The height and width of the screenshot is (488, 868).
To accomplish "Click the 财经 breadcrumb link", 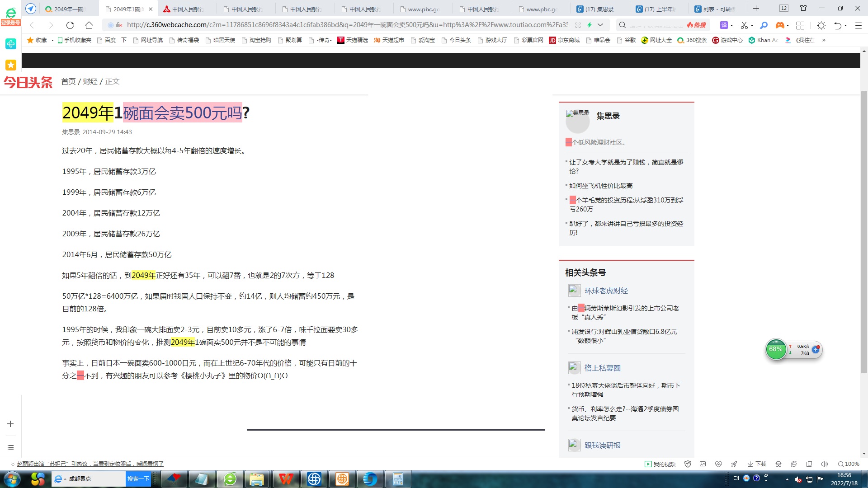I will [90, 81].
